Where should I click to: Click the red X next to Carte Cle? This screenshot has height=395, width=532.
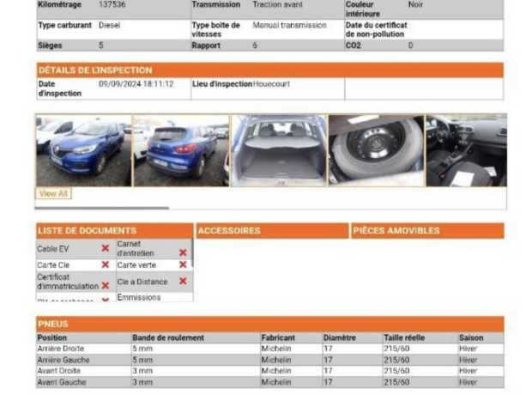[106, 264]
